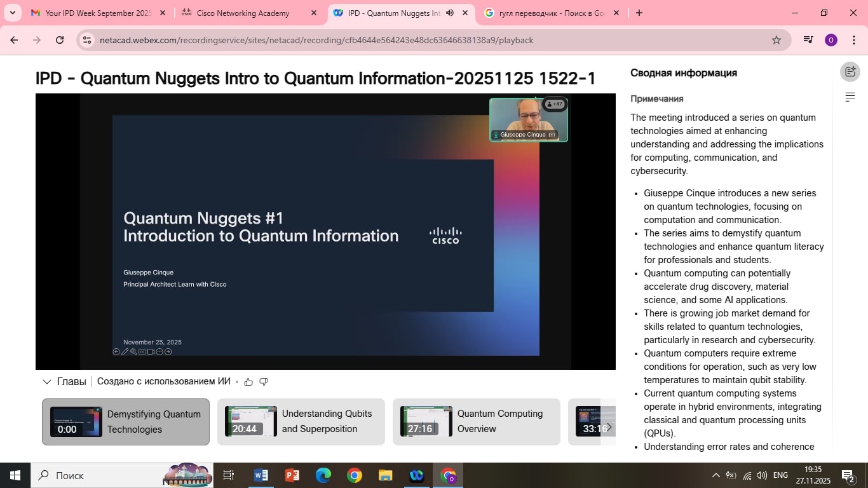The height and width of the screenshot is (488, 868).
Task: Give thumbs down to AI-generated chapters
Action: click(264, 382)
